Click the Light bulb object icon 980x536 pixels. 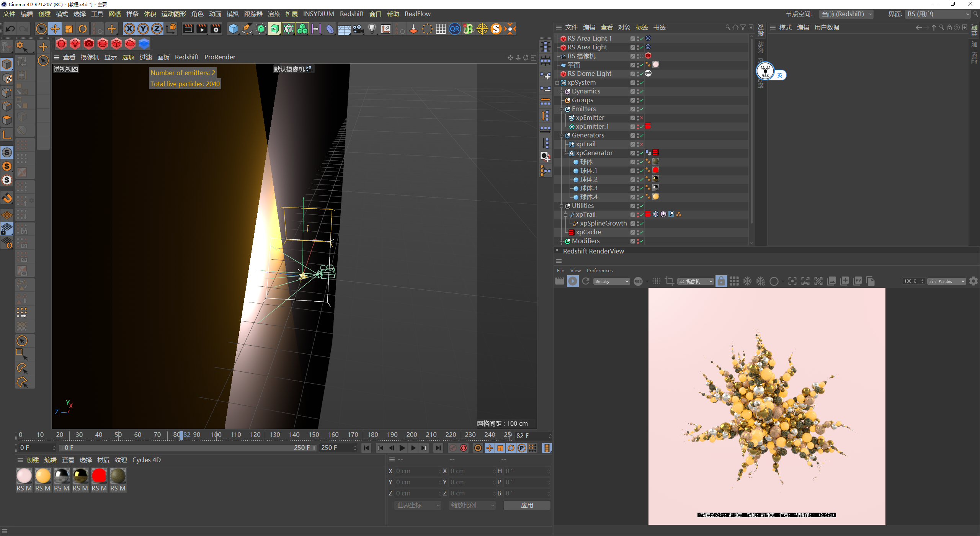(372, 29)
